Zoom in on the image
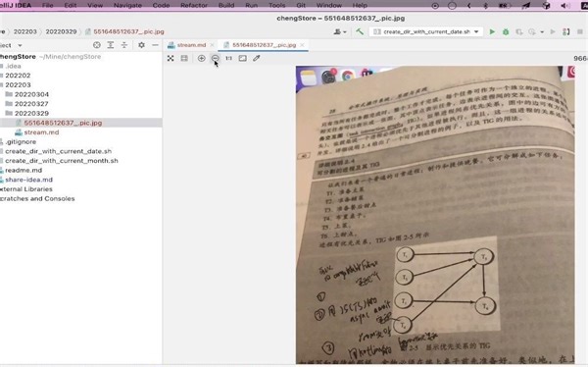The image size is (588, 367). click(x=201, y=58)
